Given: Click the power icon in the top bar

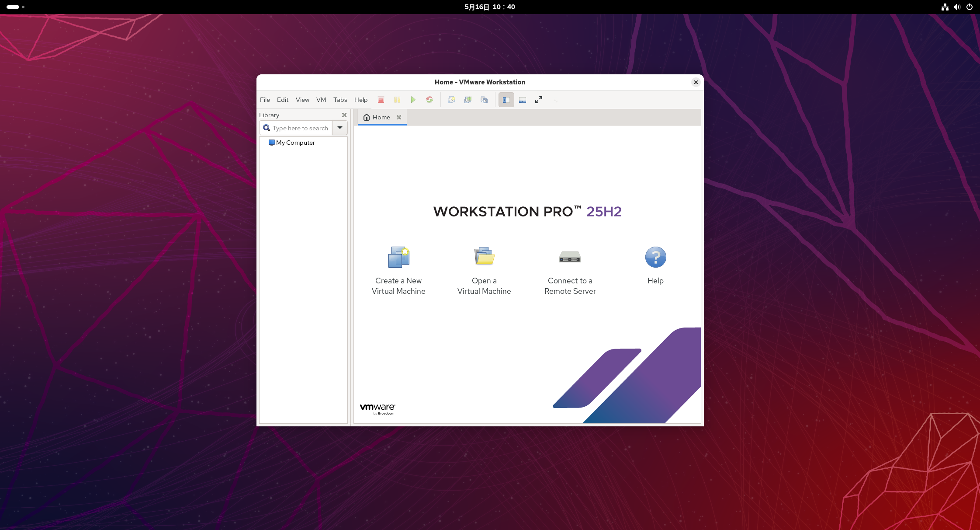Looking at the screenshot, I should [x=970, y=7].
